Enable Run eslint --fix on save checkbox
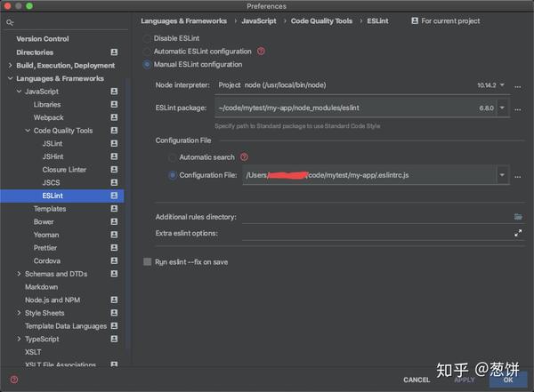The width and height of the screenshot is (534, 392). [x=147, y=261]
